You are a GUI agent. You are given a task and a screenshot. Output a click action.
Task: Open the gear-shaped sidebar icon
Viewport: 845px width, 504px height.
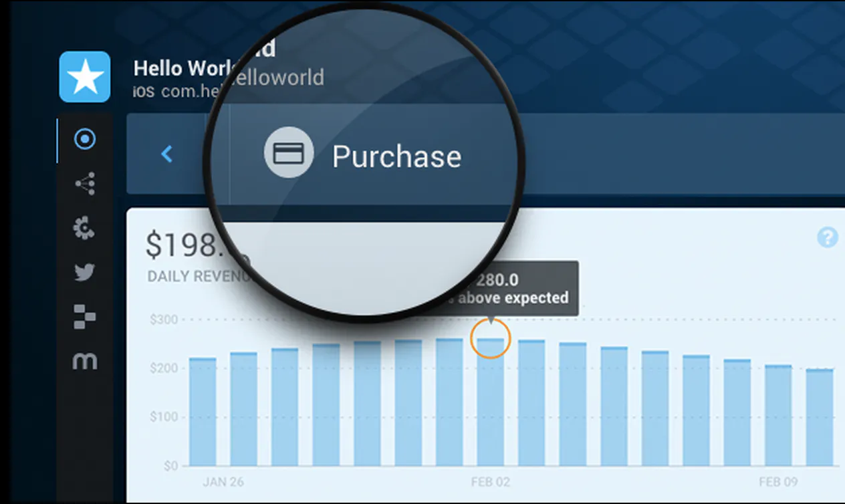click(x=84, y=228)
